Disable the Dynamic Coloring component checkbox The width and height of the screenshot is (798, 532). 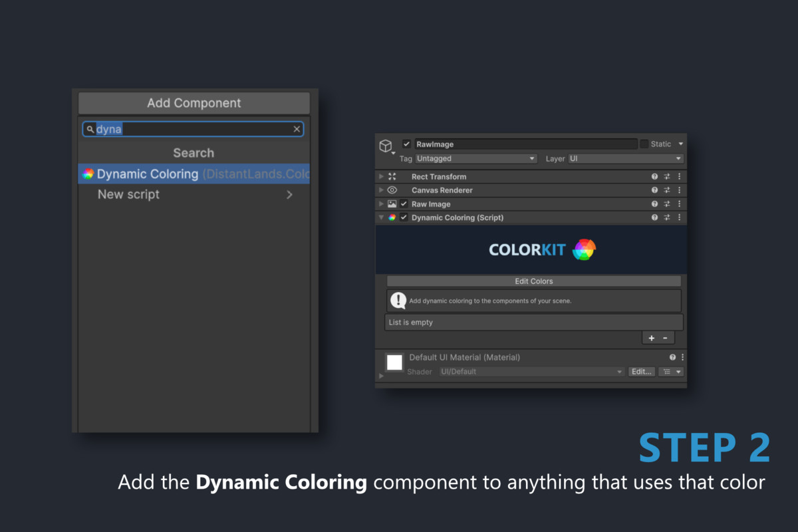(404, 217)
